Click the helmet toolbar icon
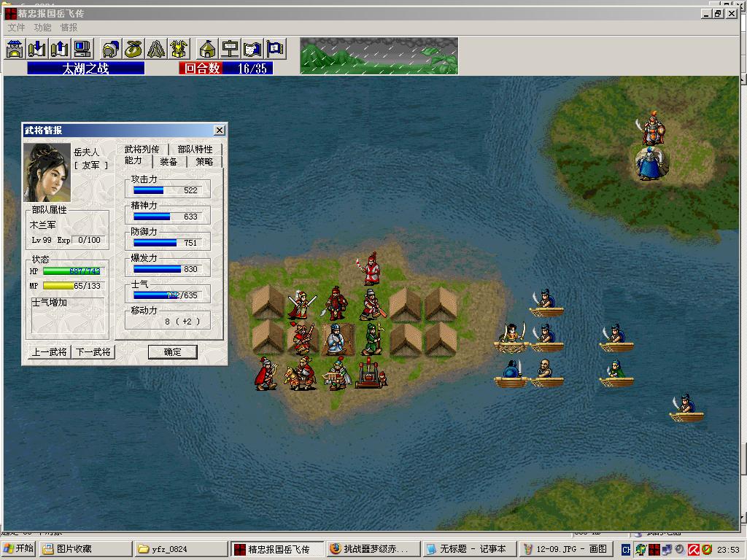747x560 pixels. pos(111,49)
